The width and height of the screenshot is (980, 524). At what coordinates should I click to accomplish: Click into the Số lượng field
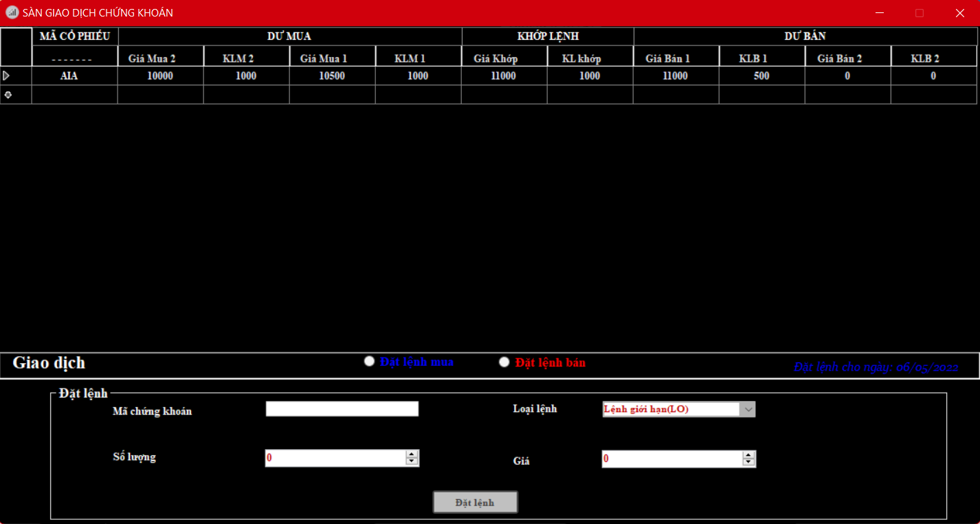335,458
